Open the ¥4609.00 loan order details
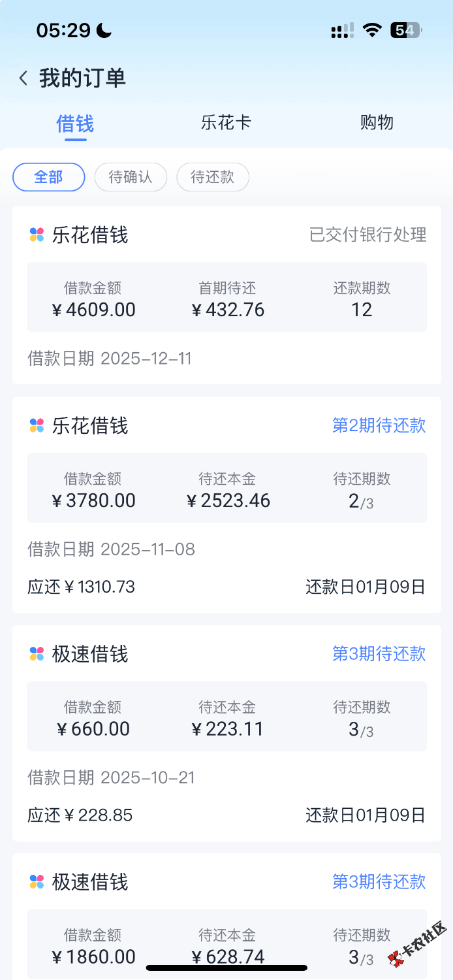This screenshot has height=980, width=453. tap(226, 297)
